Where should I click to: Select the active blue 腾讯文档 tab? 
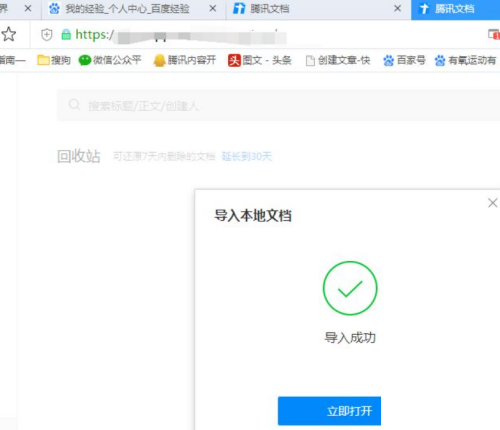[455, 9]
